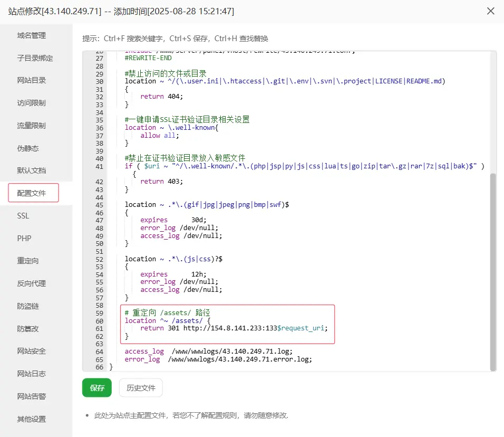Click access_log /dev/null on line 56
The width and height of the screenshot is (504, 437).
click(x=181, y=290)
